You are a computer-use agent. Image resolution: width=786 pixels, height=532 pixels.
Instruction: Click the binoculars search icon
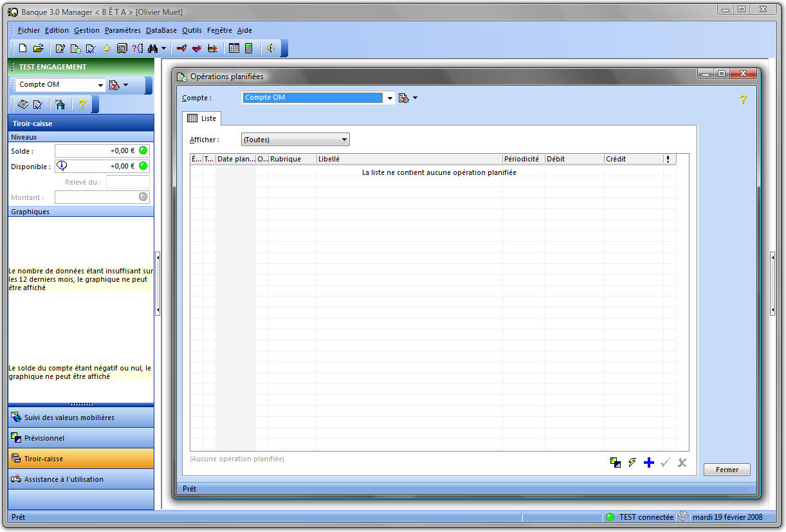(x=153, y=48)
